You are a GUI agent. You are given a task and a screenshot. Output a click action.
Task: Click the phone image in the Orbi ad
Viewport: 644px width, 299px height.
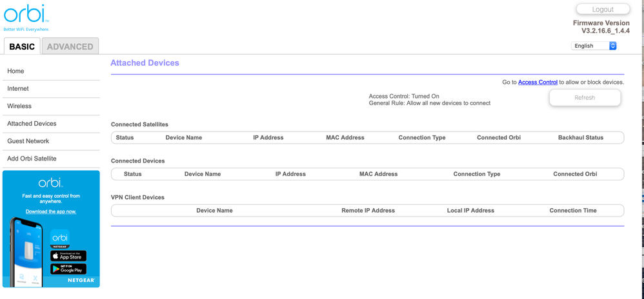(x=27, y=253)
